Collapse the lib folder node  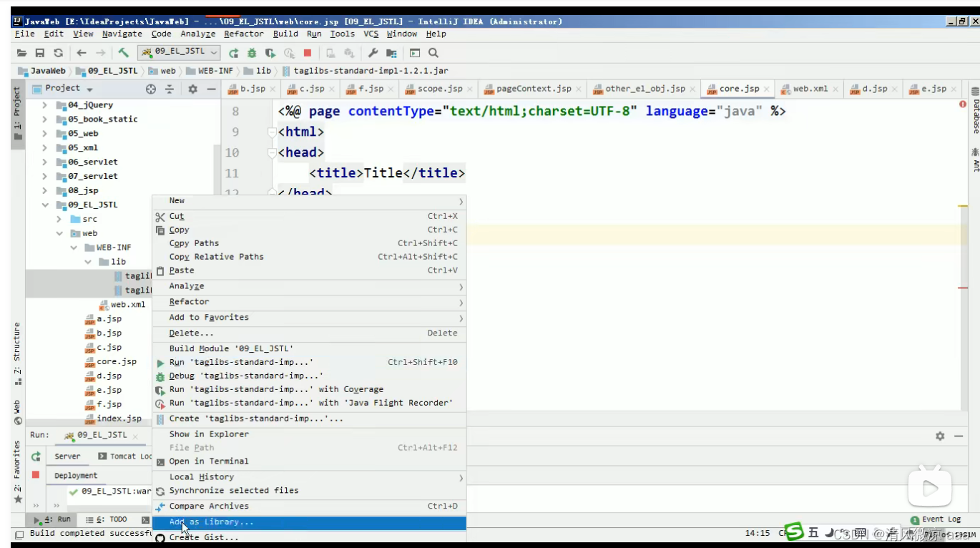87,263
